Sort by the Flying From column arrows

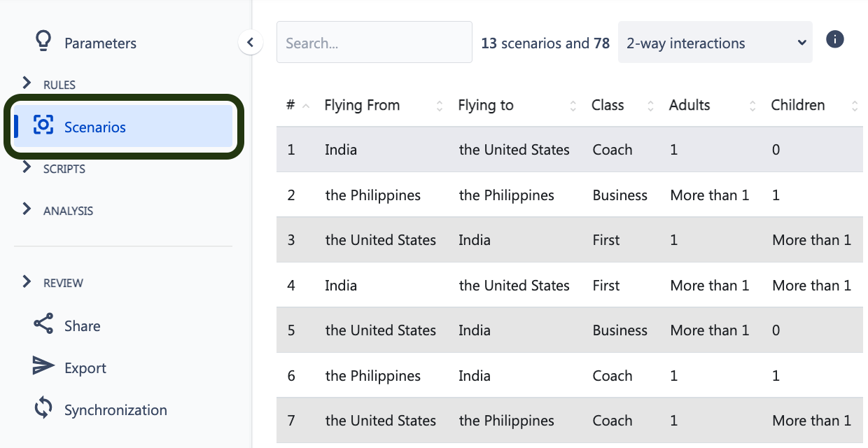pos(440,106)
